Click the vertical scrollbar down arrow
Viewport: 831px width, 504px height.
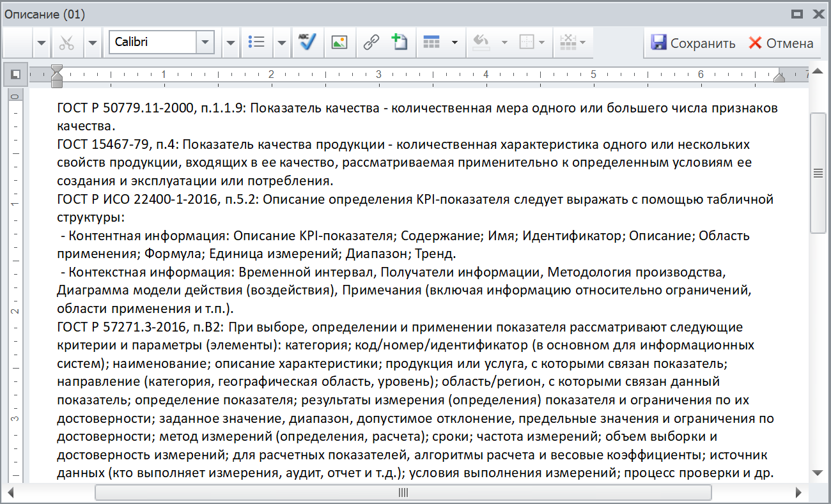(x=818, y=473)
